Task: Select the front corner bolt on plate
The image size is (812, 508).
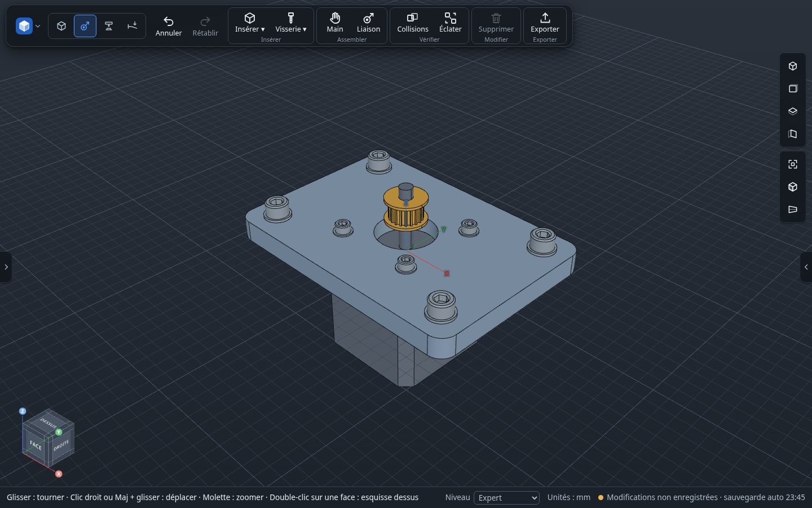Action: (x=441, y=306)
